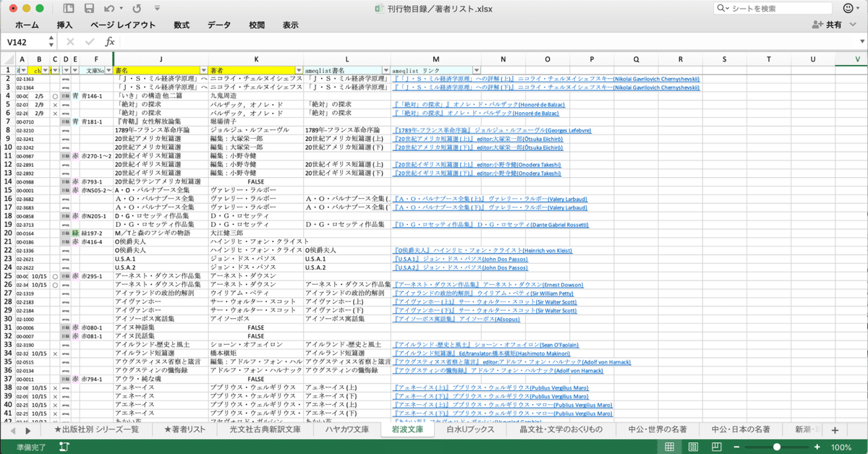Image resolution: width=868 pixels, height=454 pixels.
Task: Click inside the formula bar input area
Action: coord(485,42)
